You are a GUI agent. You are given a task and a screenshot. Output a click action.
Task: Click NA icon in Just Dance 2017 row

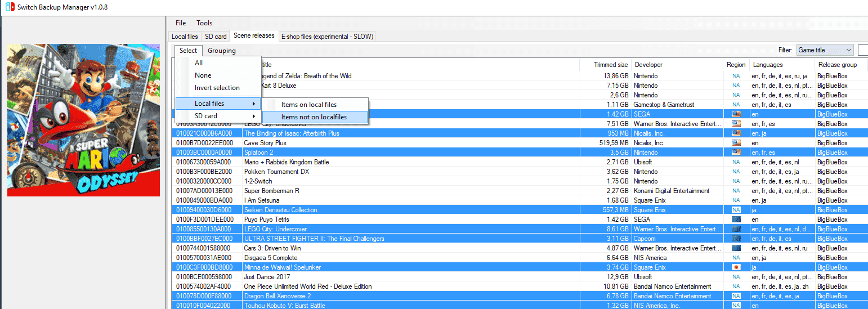point(736,277)
